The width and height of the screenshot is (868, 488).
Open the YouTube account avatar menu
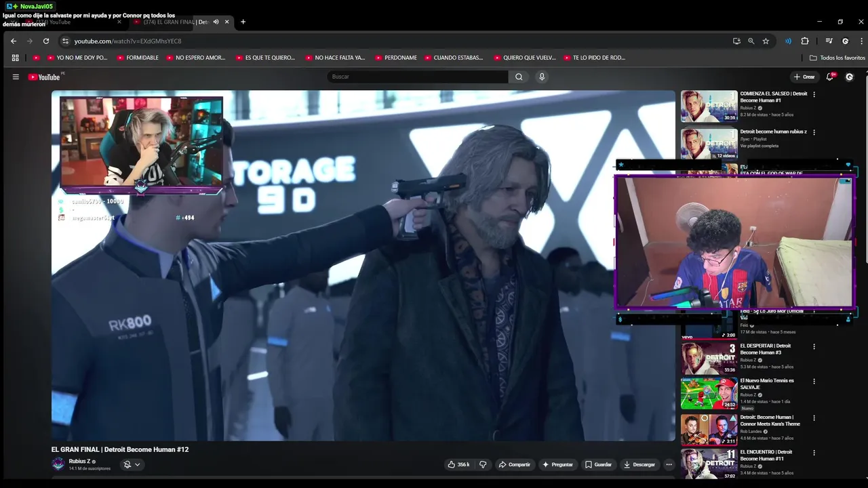click(849, 77)
